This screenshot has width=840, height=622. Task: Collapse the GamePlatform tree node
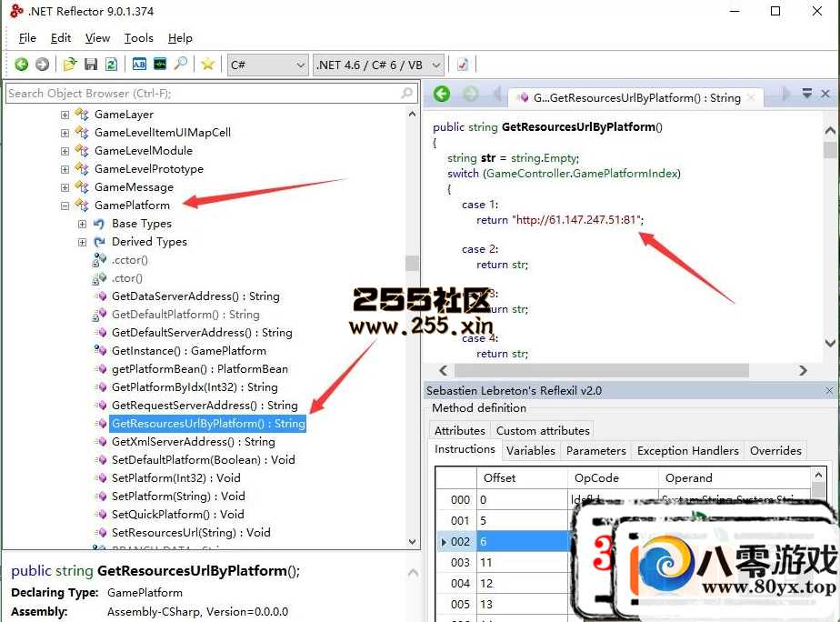click(65, 206)
